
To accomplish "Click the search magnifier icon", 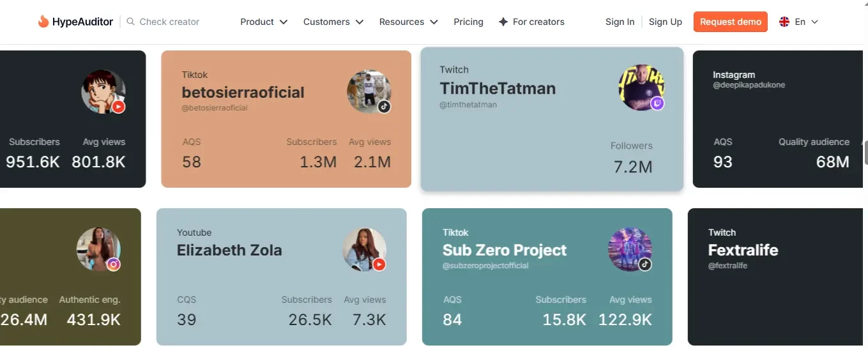I will click(131, 22).
